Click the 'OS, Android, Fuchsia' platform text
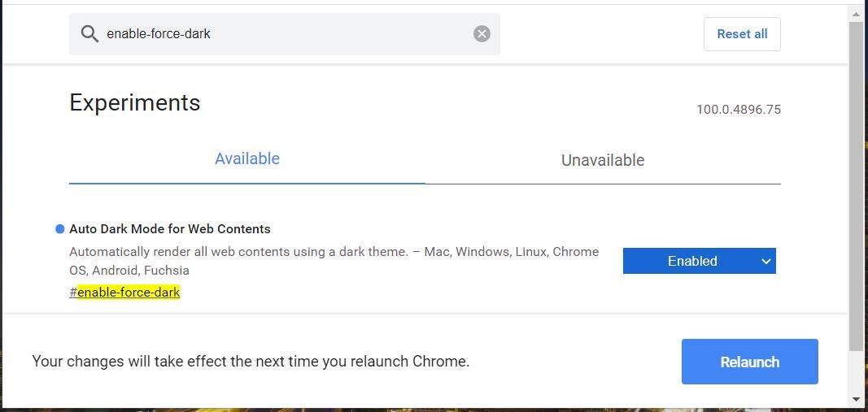This screenshot has width=868, height=412. [129, 271]
